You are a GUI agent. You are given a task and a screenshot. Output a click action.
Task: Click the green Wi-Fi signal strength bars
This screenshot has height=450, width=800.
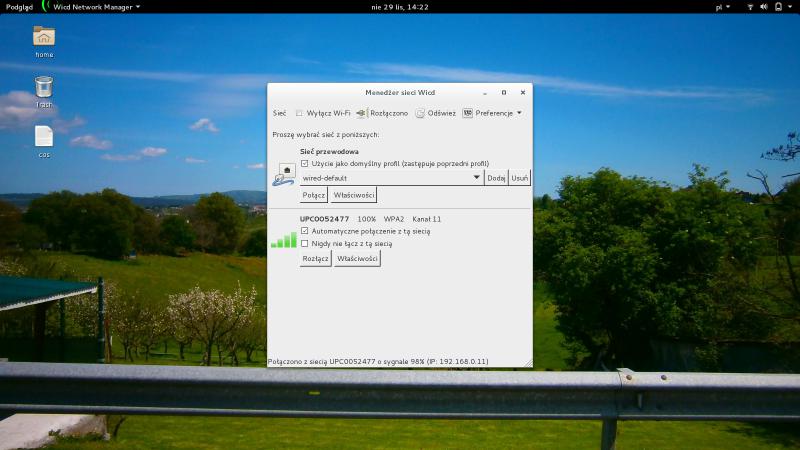[284, 240]
